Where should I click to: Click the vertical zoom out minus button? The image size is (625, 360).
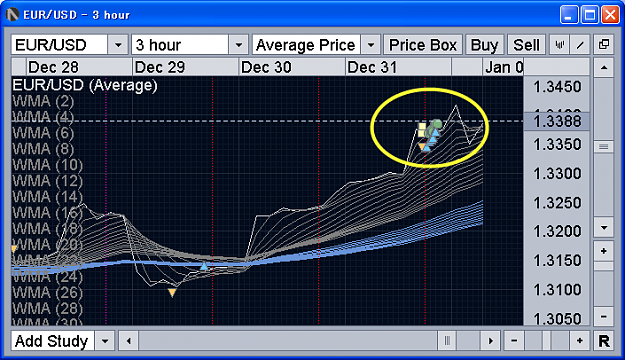coord(603,317)
